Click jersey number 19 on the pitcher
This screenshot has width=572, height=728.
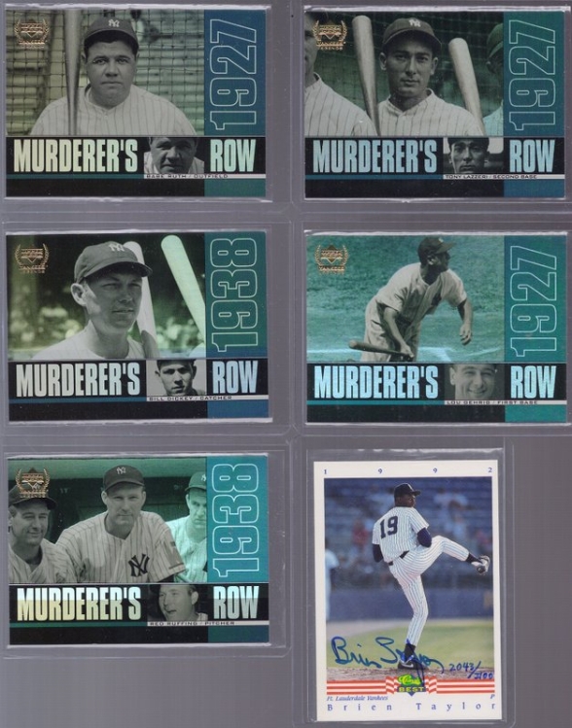[x=388, y=527]
